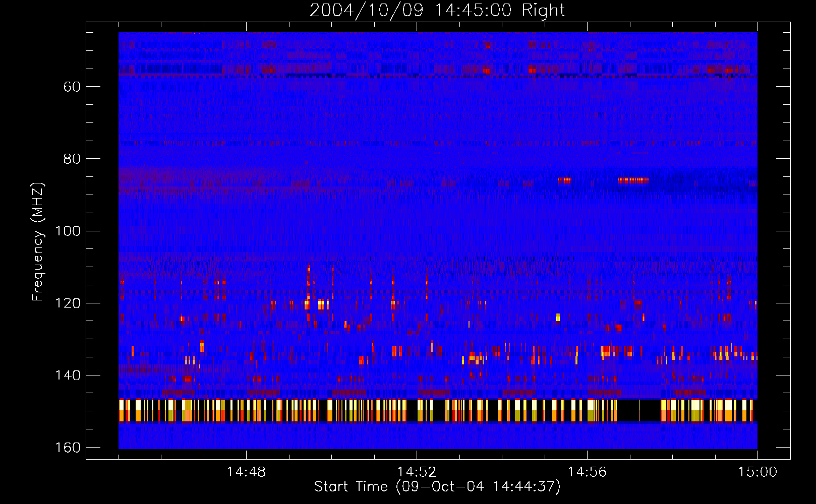Click the 100 MHz frequency tick label
This screenshot has height=504, width=816.
[x=68, y=231]
